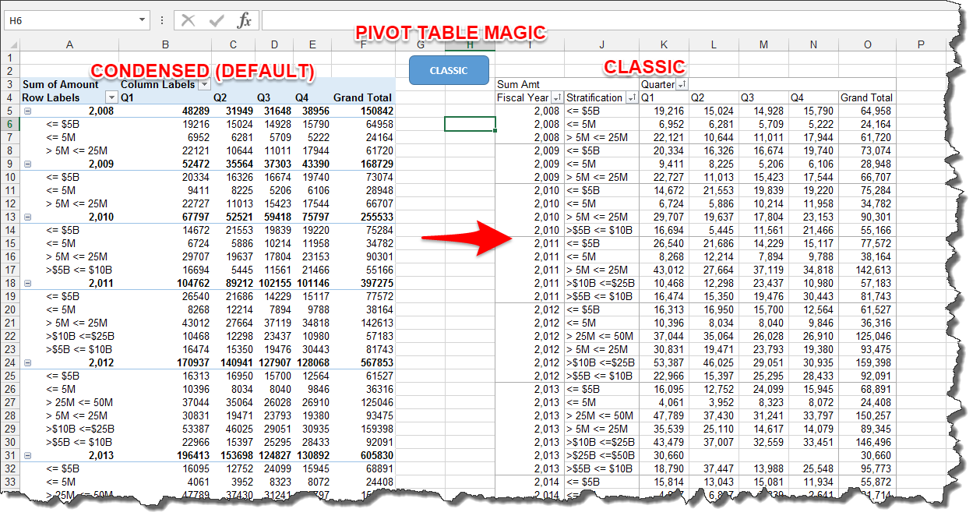The image size is (980, 523).
Task: Click the 'Sum Amt' cell in classic pivot
Action: (x=518, y=84)
